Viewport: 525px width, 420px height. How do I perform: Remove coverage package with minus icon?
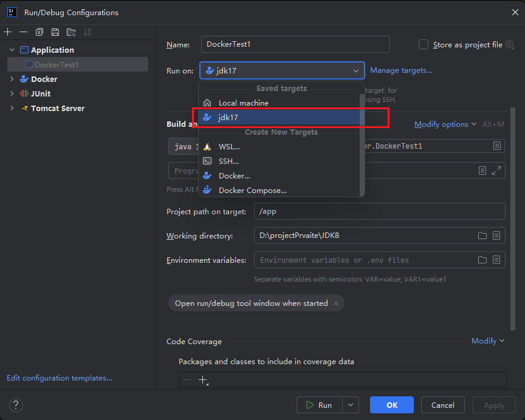click(x=187, y=380)
